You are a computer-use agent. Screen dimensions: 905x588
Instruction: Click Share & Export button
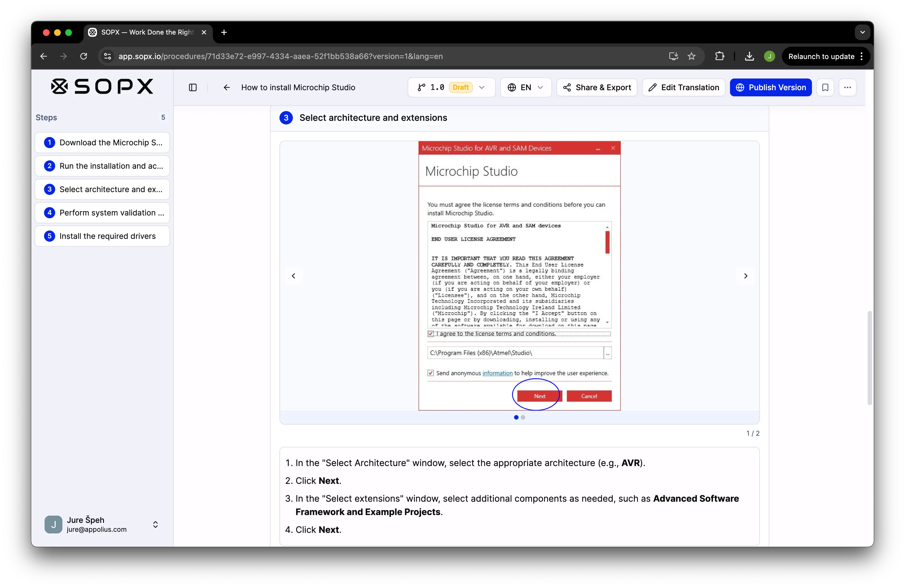[x=597, y=87]
